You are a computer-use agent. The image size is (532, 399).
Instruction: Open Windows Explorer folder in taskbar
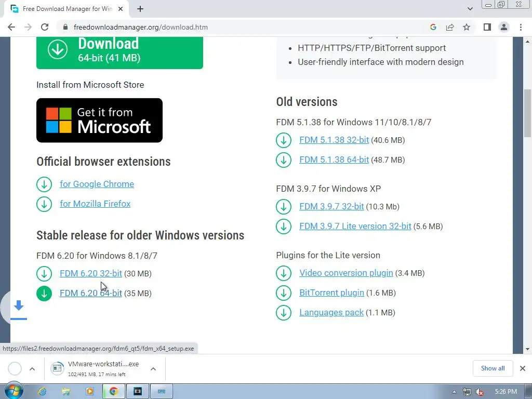[x=66, y=392]
